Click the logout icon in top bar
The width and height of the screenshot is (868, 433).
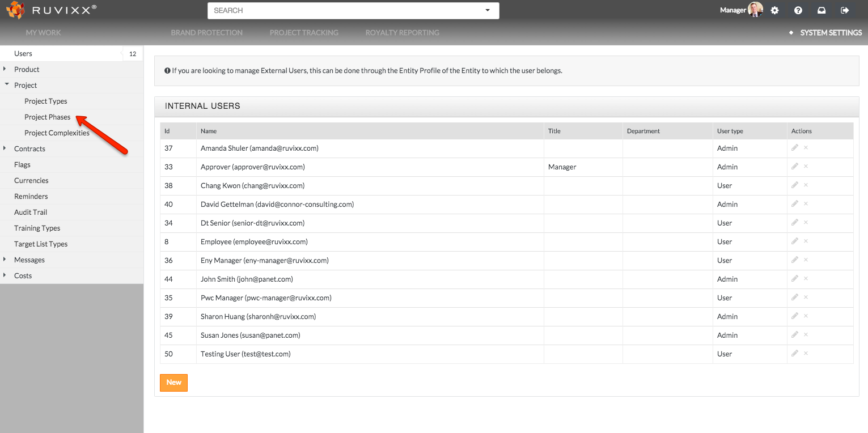click(845, 10)
